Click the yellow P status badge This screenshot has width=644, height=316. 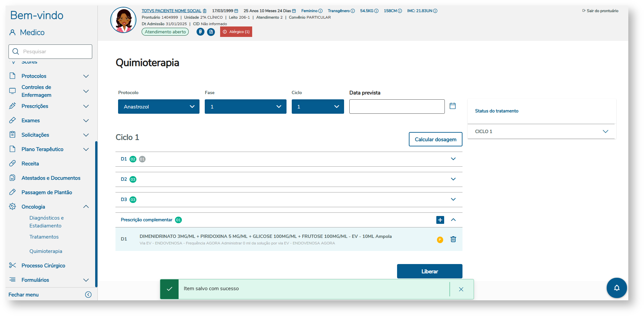[440, 239]
